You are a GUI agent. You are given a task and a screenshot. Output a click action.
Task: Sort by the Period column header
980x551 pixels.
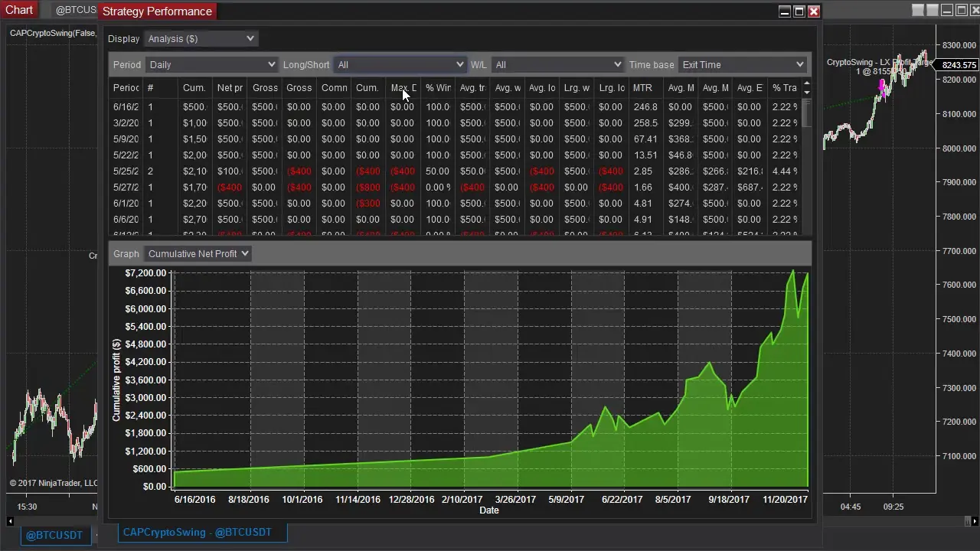click(x=126, y=88)
